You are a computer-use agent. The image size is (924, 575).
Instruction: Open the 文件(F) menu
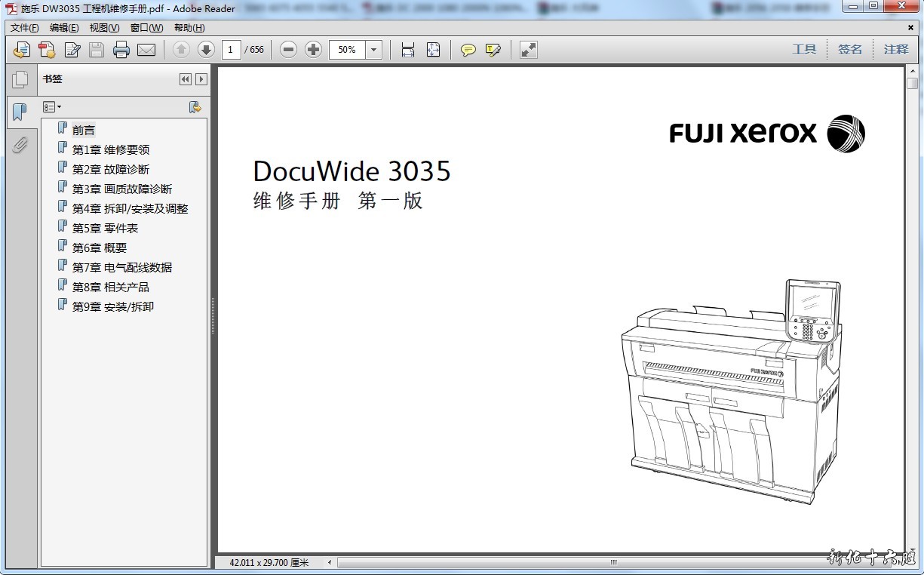24,28
